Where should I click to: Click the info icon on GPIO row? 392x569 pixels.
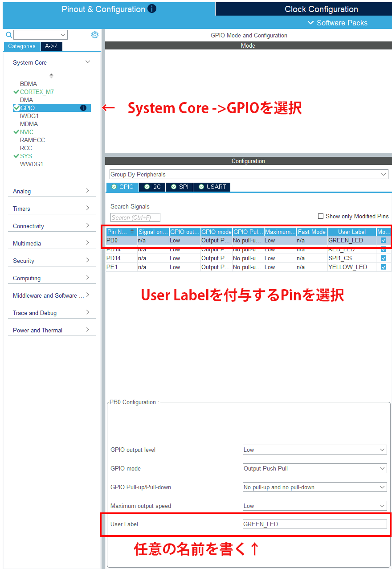(x=83, y=108)
